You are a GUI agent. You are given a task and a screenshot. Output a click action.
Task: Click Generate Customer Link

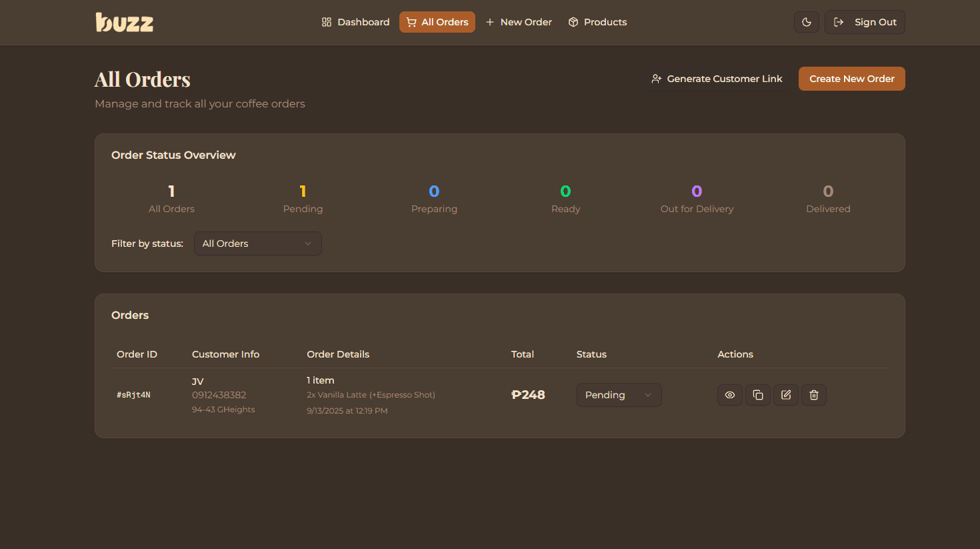pyautogui.click(x=717, y=78)
